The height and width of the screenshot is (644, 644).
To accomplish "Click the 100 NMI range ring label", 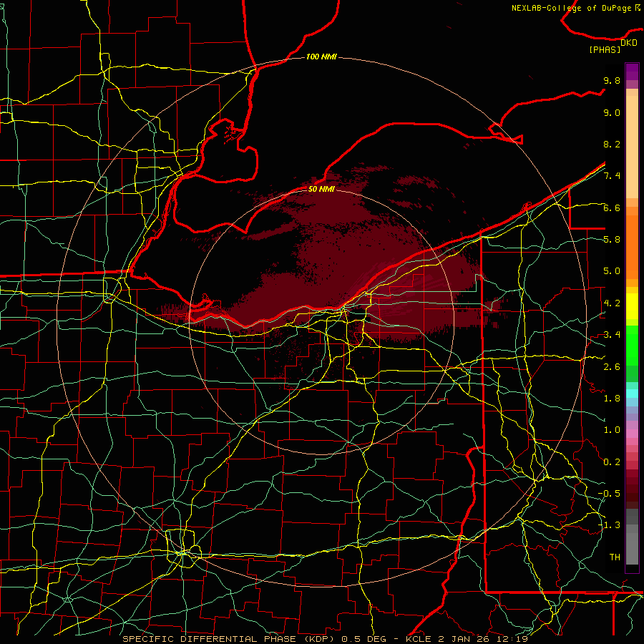I will [x=321, y=57].
